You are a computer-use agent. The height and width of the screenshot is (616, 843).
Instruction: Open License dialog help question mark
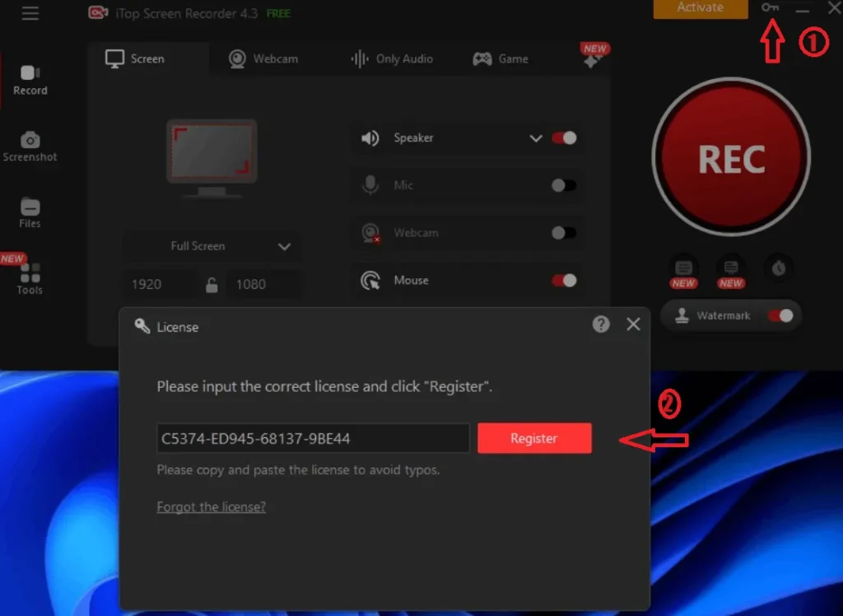pos(601,324)
